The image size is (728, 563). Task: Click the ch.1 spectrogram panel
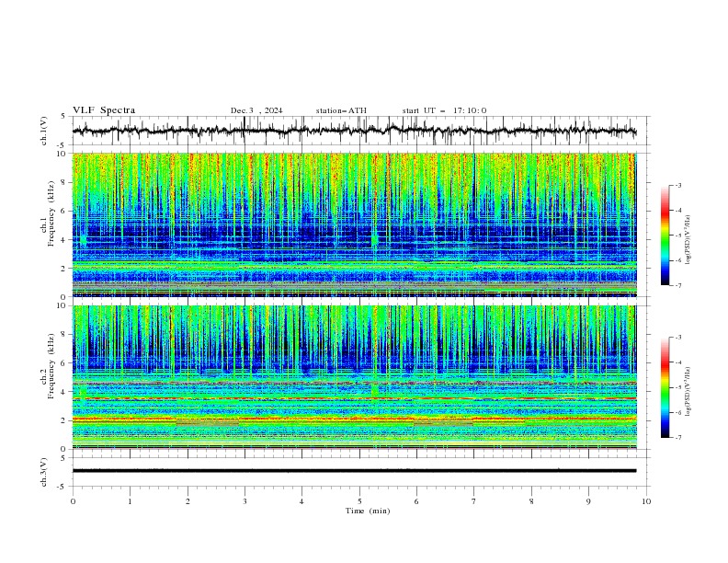355,224
